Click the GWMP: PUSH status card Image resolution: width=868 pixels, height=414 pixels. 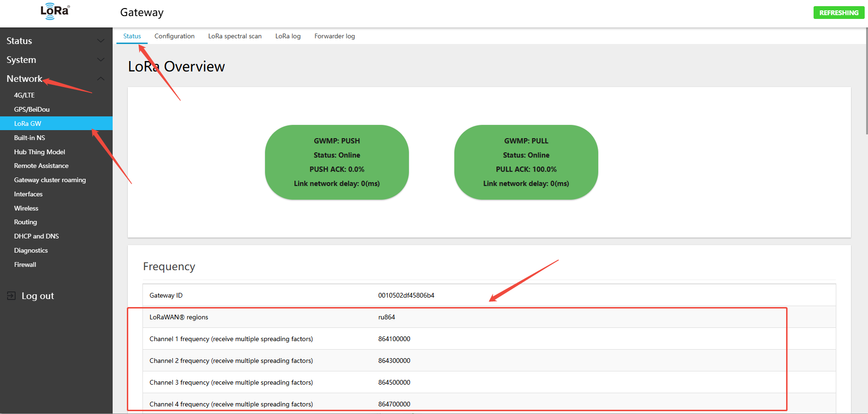click(337, 162)
